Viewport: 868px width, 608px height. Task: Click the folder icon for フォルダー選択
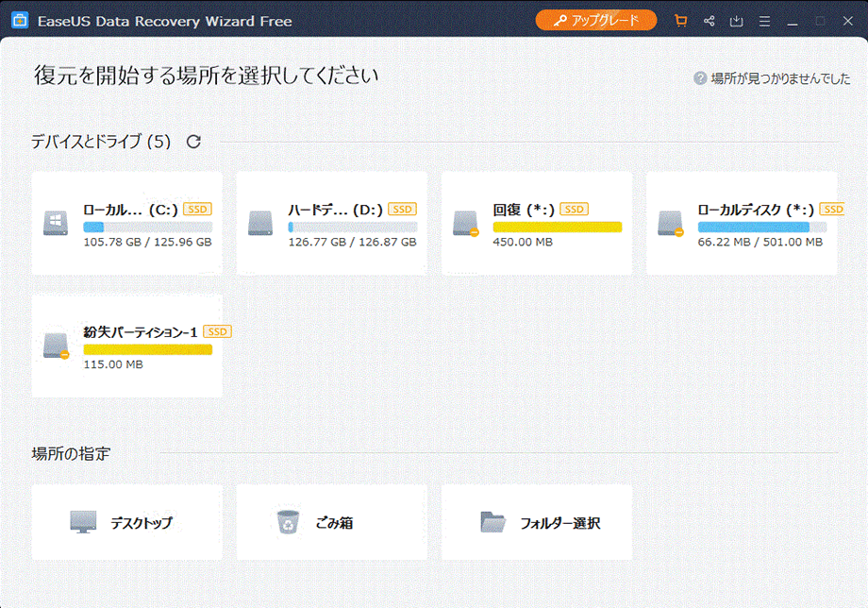pos(492,522)
